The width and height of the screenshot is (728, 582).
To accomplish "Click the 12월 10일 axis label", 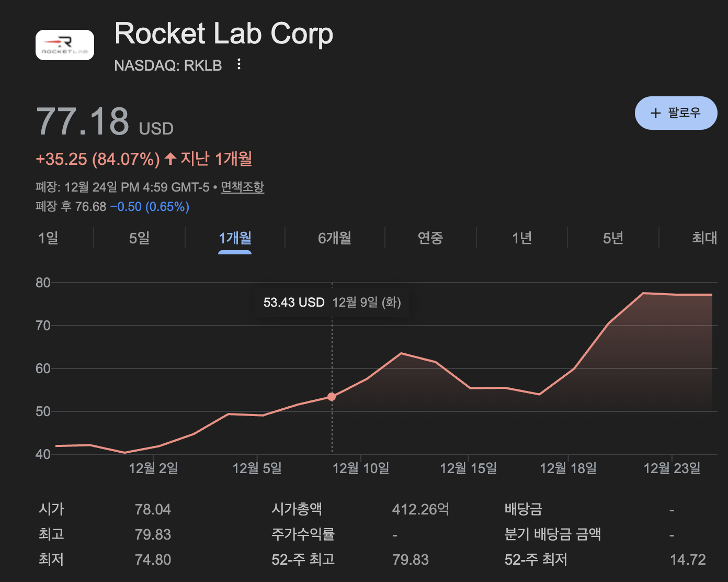I will coord(361,468).
